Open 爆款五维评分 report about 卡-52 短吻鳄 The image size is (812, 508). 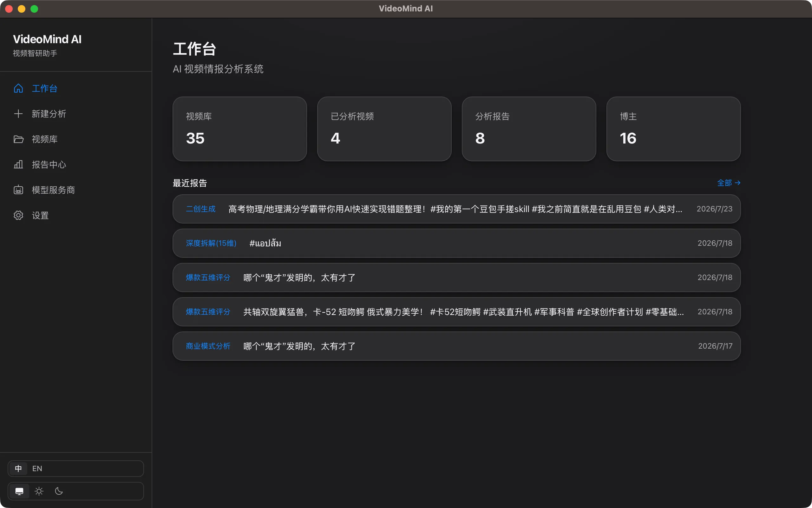point(456,312)
